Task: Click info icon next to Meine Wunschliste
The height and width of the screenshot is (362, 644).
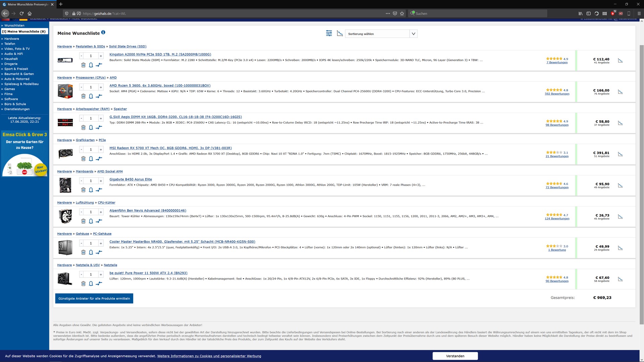Action: click(x=103, y=33)
